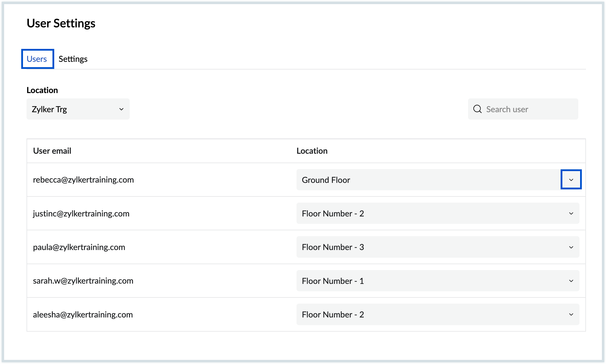
Task: Click the Zylker Trg dropdown chevron
Action: tap(121, 109)
